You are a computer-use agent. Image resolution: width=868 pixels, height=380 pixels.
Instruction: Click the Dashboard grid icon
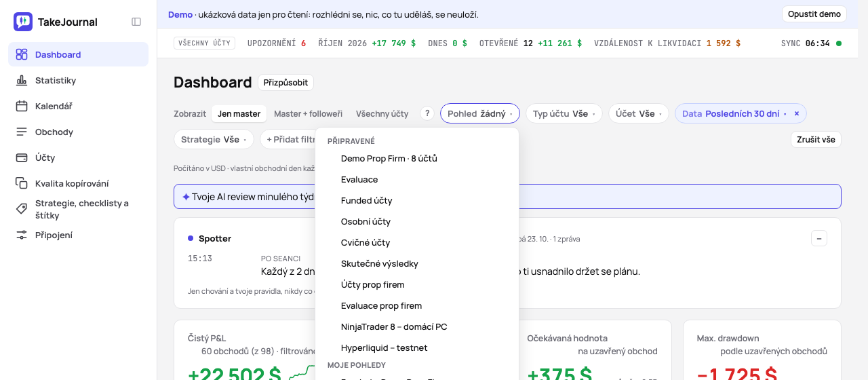click(x=22, y=54)
